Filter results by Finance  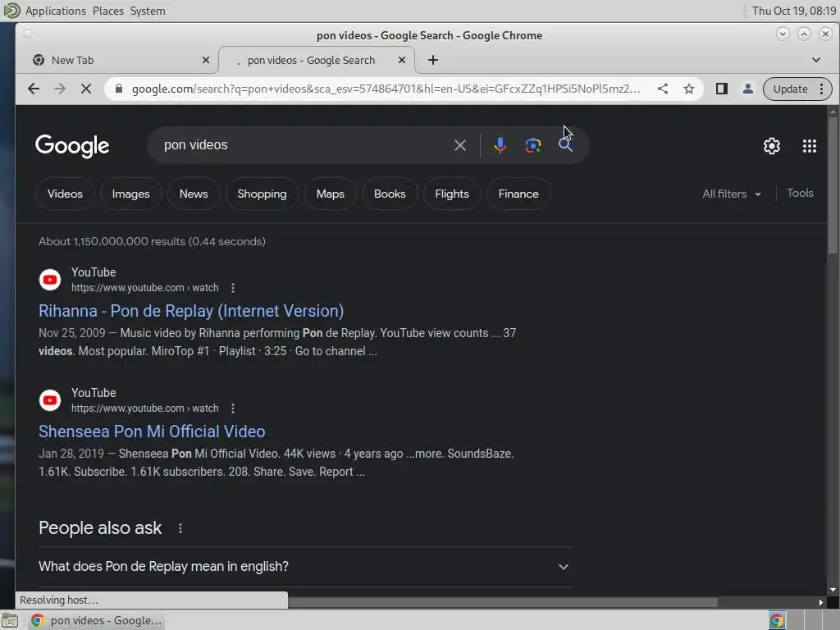[x=518, y=194]
